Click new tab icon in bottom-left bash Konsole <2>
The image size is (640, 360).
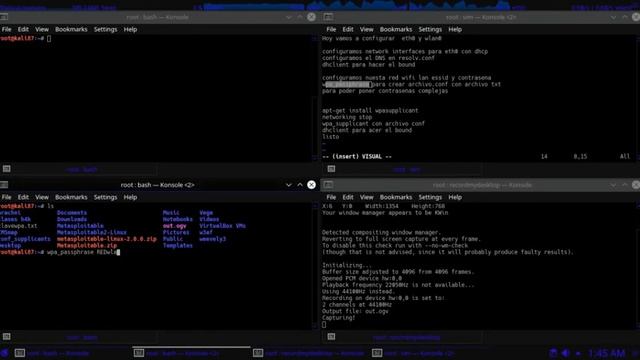pyautogui.click(x=7, y=336)
